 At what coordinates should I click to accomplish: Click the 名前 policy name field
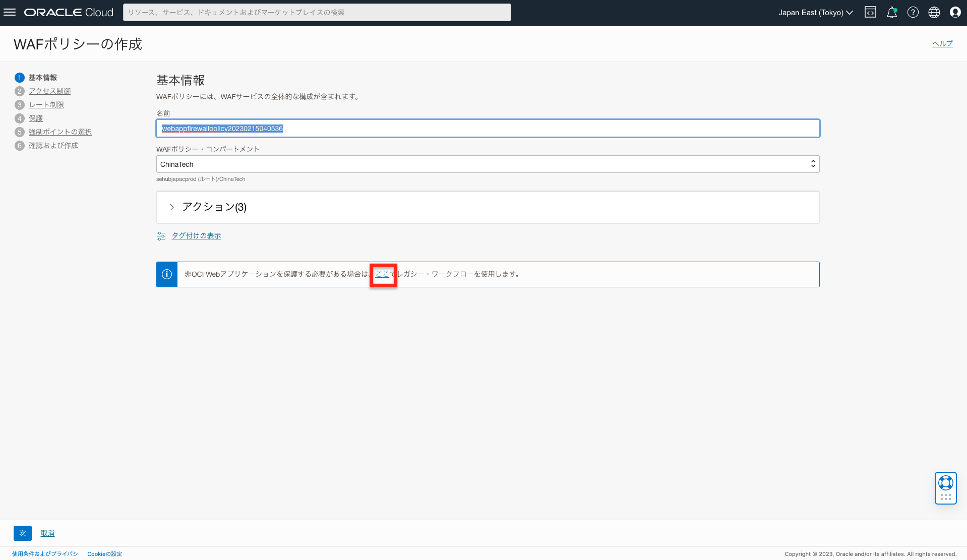coord(487,128)
